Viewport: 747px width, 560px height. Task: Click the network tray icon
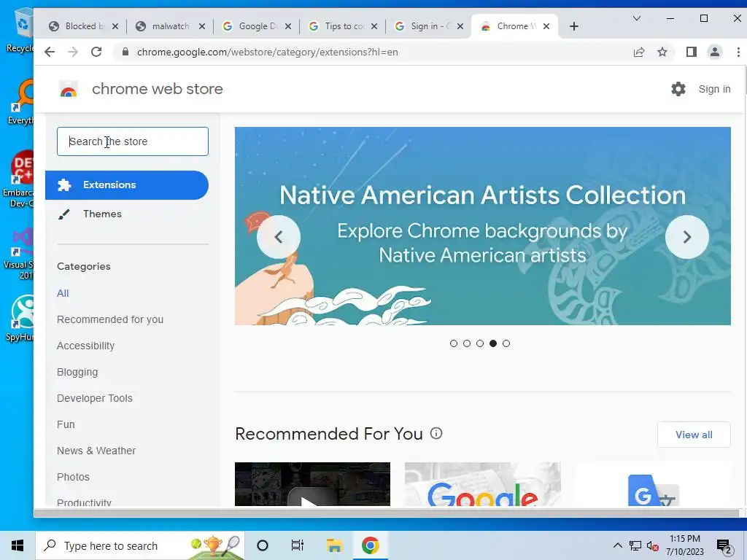pos(635,545)
